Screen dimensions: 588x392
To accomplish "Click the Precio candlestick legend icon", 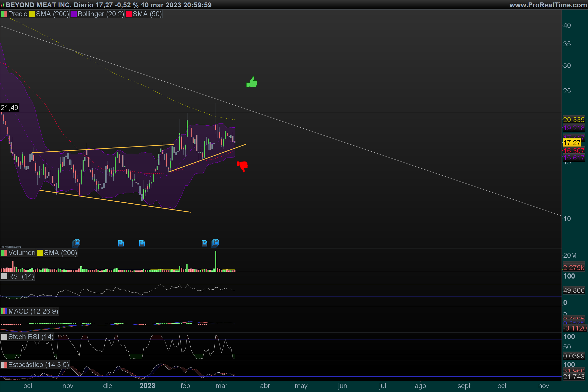I will pyautogui.click(x=4, y=14).
